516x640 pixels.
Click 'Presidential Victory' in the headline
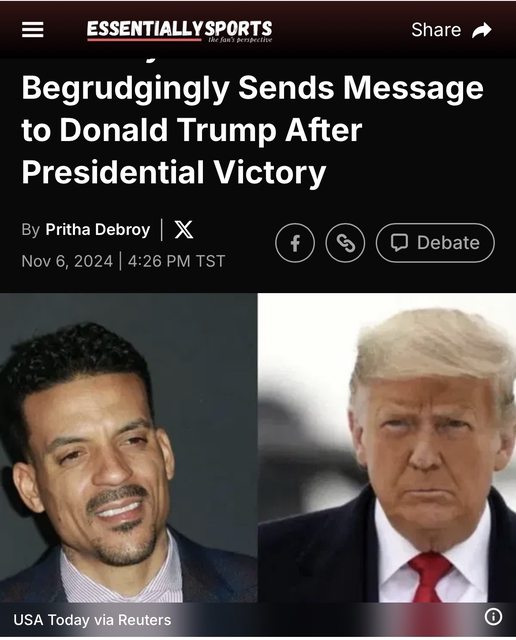pyautogui.click(x=174, y=172)
